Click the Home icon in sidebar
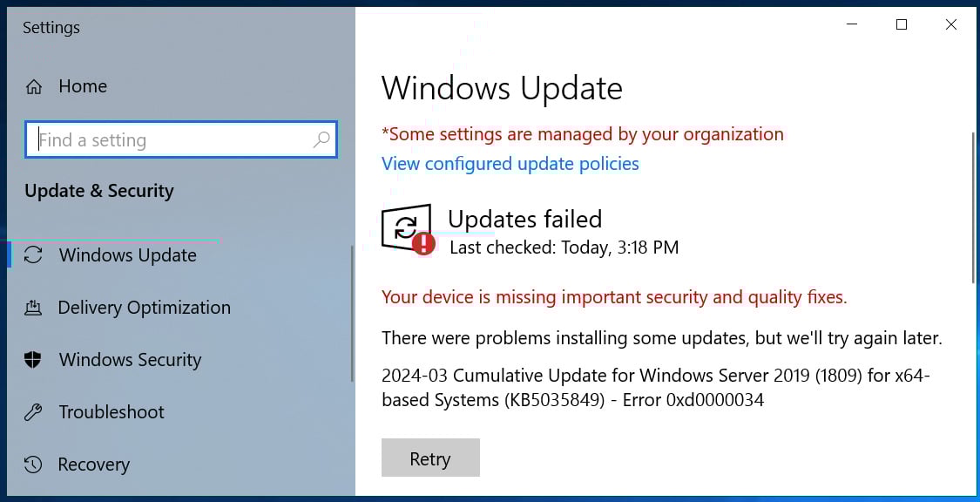The image size is (980, 502). (34, 86)
